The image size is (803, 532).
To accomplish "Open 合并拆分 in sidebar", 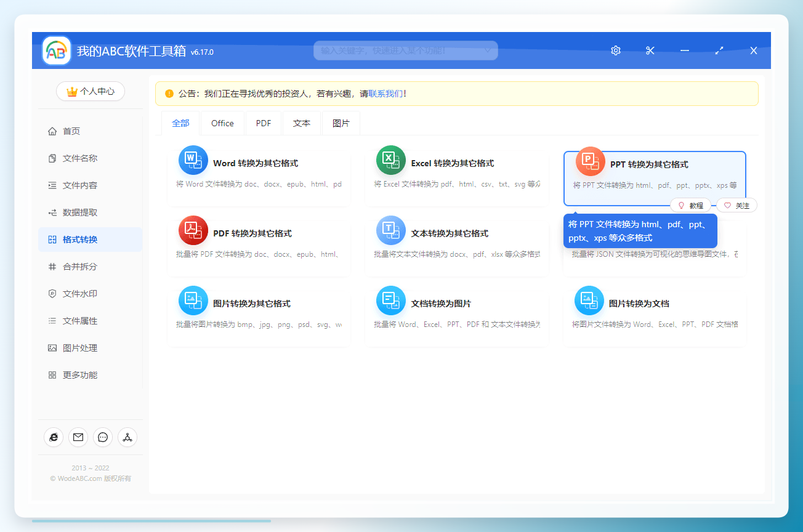I will 91,267.
